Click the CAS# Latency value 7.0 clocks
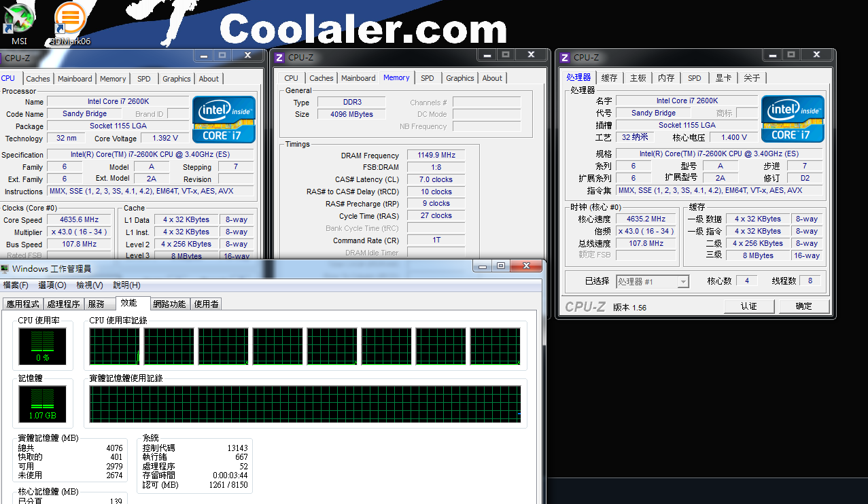 point(436,179)
